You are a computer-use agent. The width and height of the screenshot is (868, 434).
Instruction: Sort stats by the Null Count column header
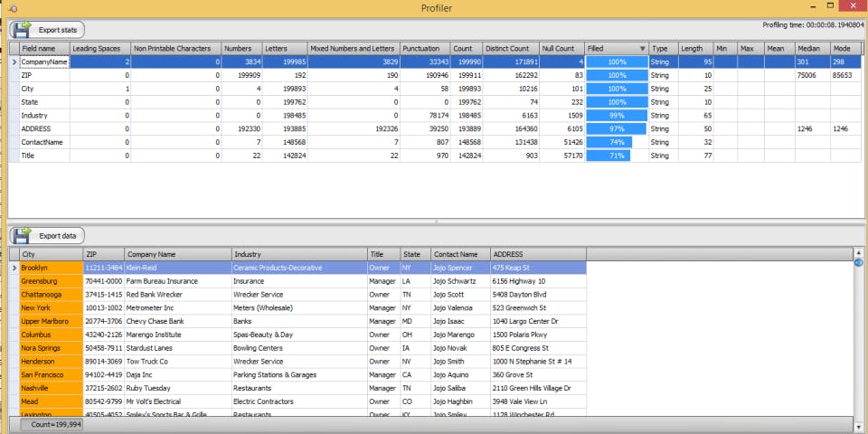(x=561, y=48)
